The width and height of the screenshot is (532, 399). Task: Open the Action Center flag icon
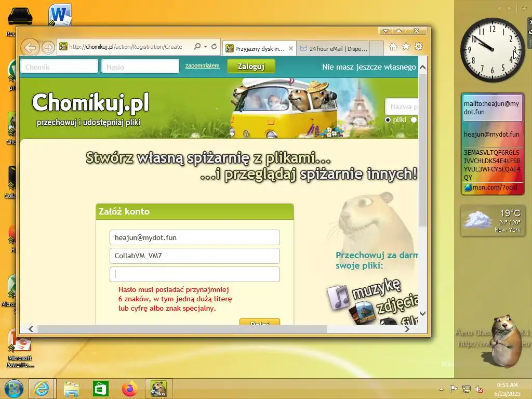click(454, 389)
